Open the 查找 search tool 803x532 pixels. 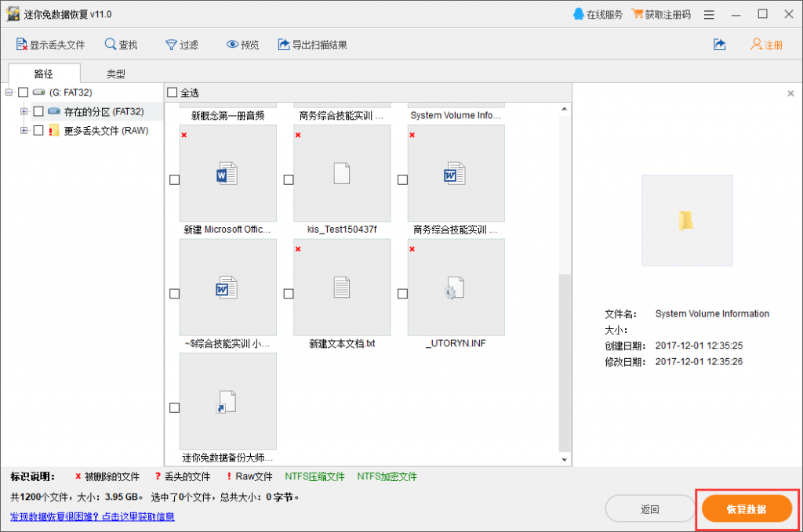pyautogui.click(x=121, y=45)
